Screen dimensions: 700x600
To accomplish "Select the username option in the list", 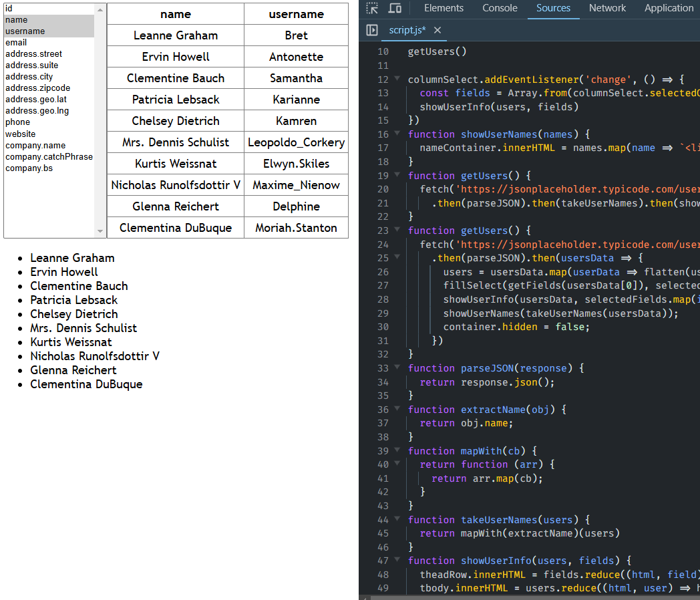I will (x=49, y=31).
